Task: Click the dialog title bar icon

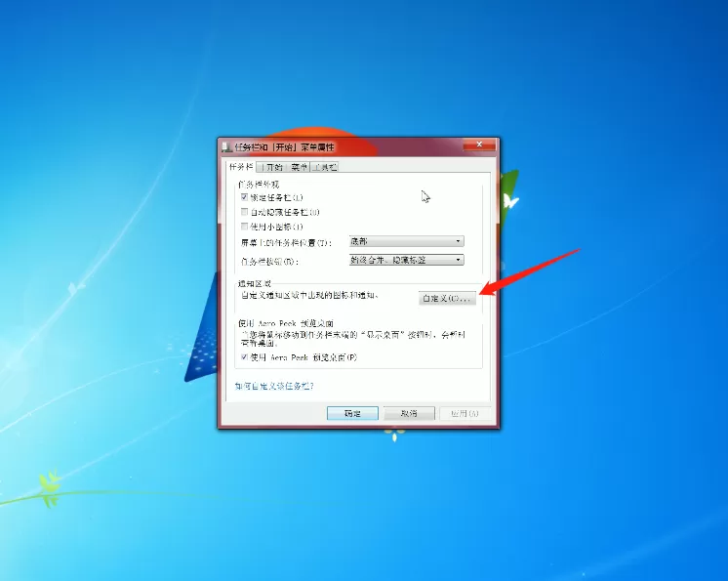Action: (226, 147)
